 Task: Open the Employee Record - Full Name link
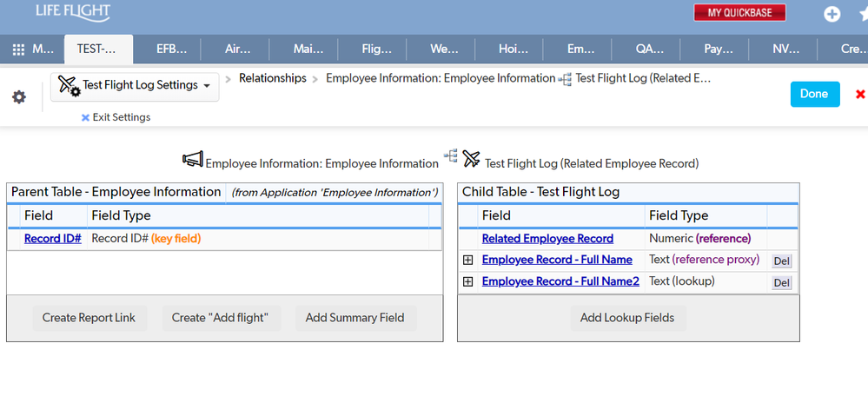click(557, 260)
